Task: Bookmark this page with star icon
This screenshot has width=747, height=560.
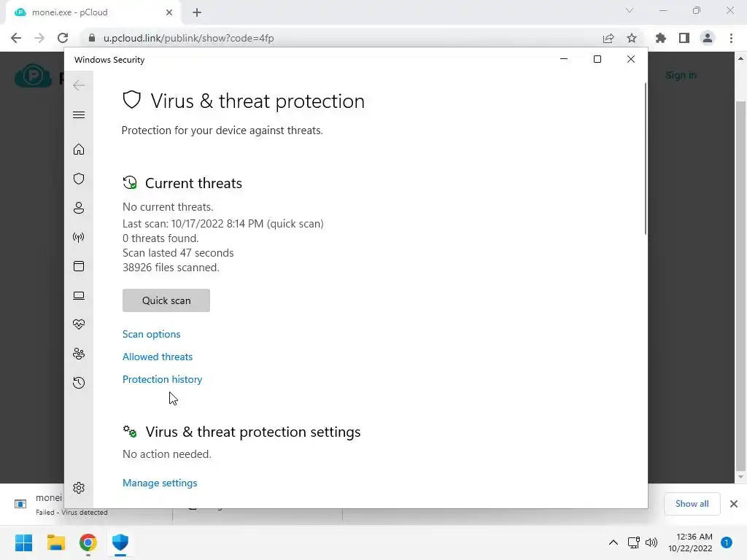Action: click(x=632, y=38)
